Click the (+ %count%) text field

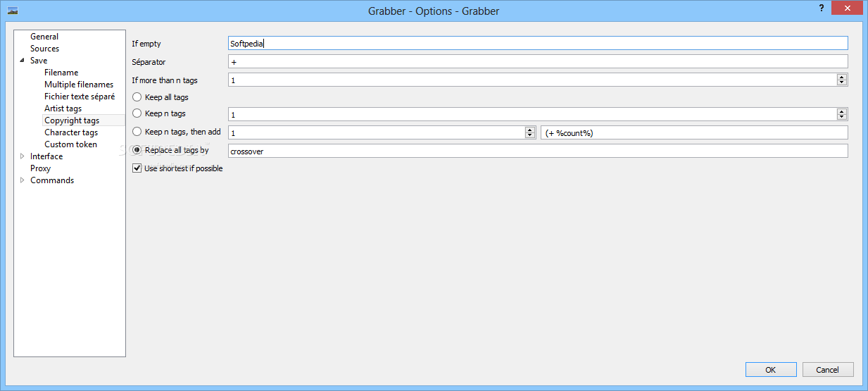click(x=695, y=132)
